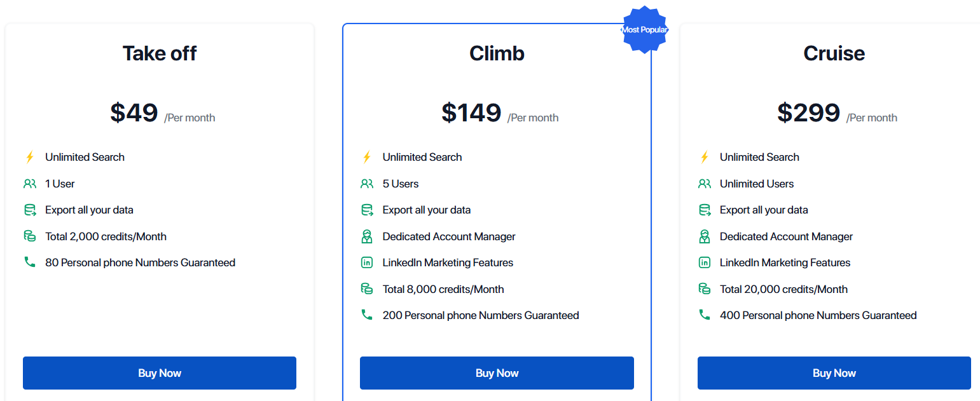The width and height of the screenshot is (980, 401).
Task: Click the lightning icon in the Cruise plan
Action: coord(705,157)
